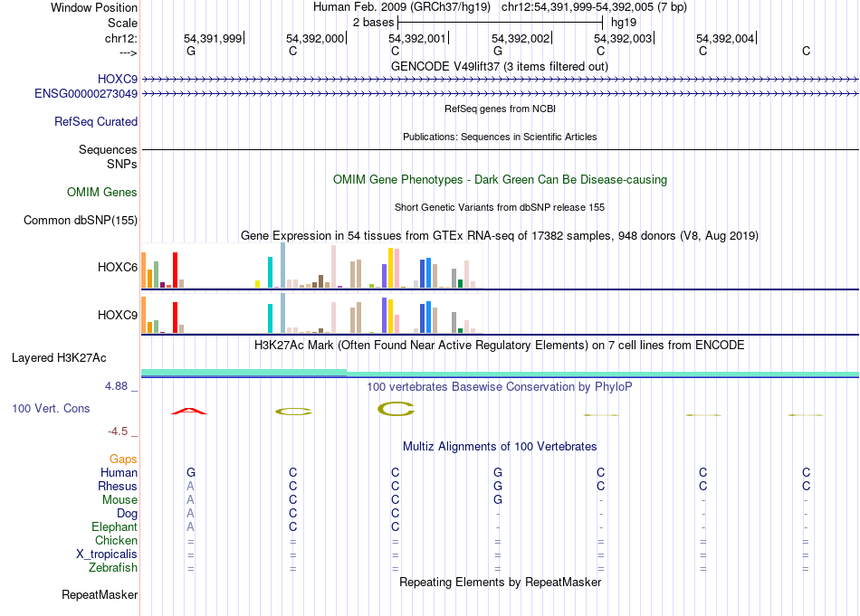Click the 54,391,999 position label
Viewport: 860px width, 616px height.
click(x=213, y=38)
